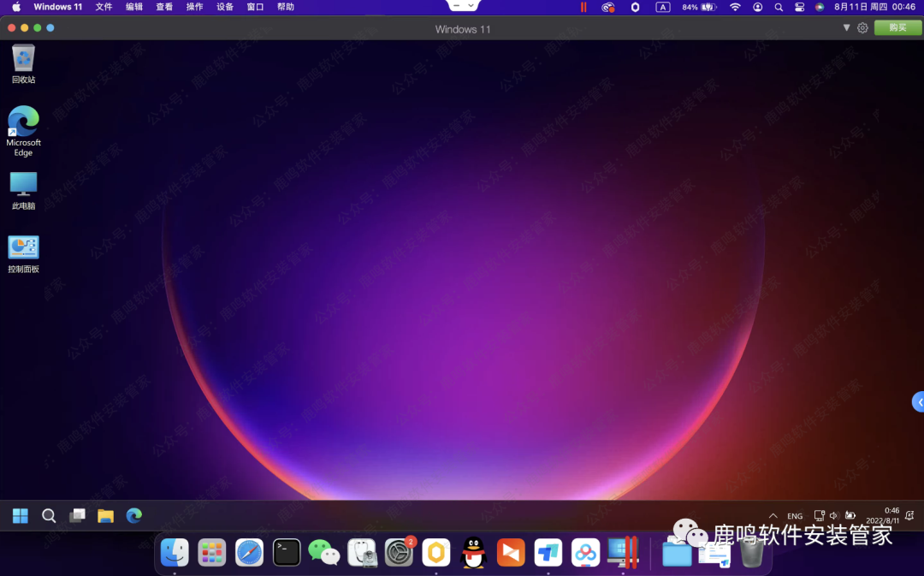Open the 查看 menu in menu bar
924x576 pixels.
point(164,7)
